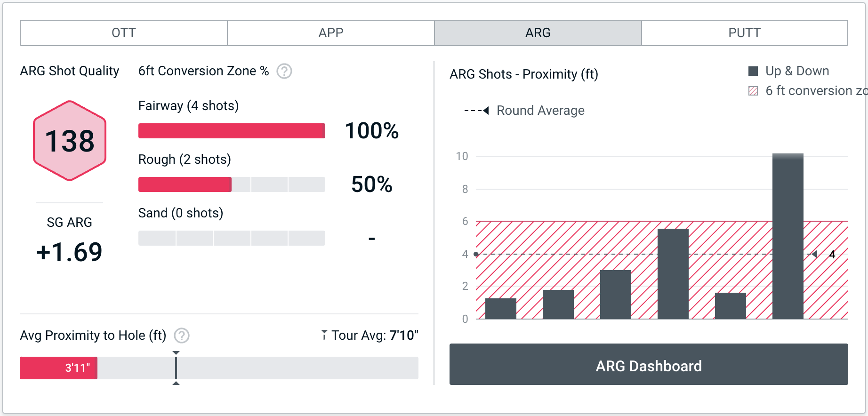
Task: Click the Rough 50% conversion bar
Action: (232, 184)
